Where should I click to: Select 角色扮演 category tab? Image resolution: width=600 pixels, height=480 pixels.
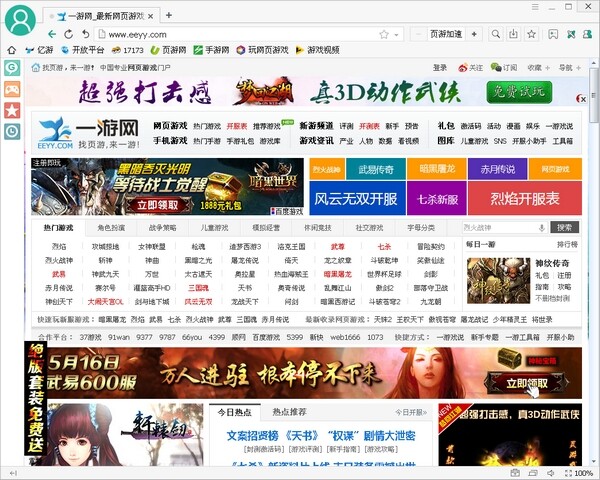click(111, 228)
